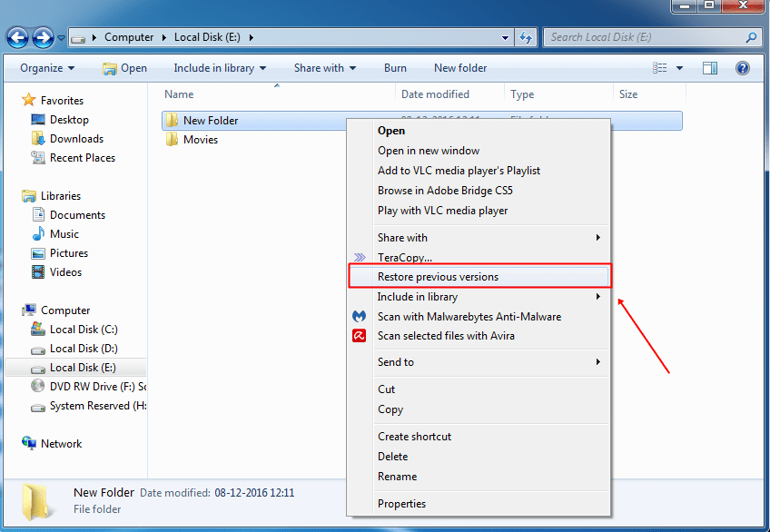The height and width of the screenshot is (532, 770).
Task: Click the Burn button on toolbar
Action: tap(394, 67)
